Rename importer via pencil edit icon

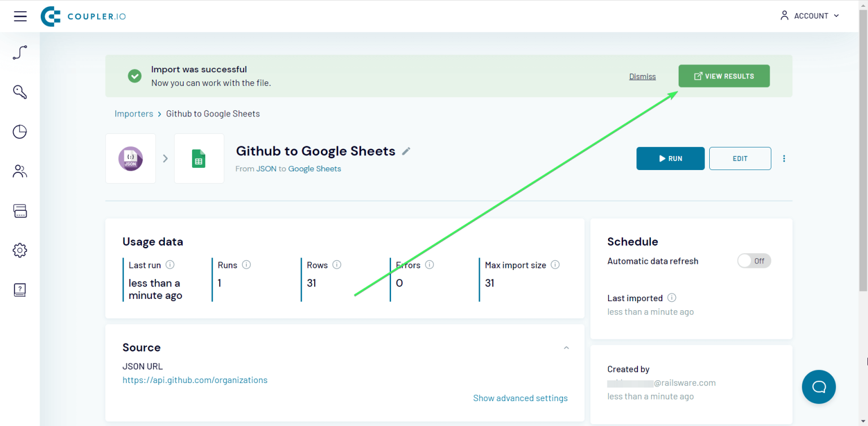pyautogui.click(x=406, y=151)
